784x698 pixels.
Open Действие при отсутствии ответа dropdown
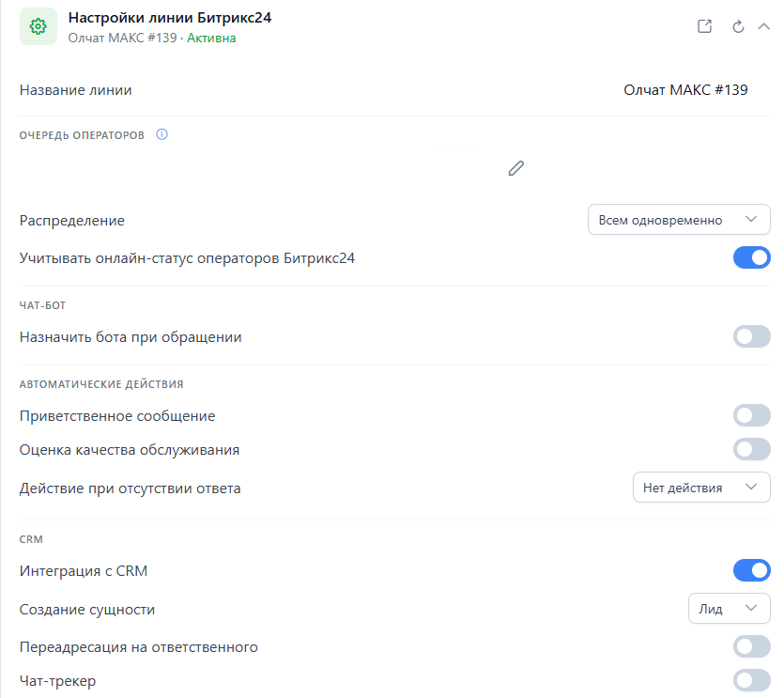[x=701, y=488]
